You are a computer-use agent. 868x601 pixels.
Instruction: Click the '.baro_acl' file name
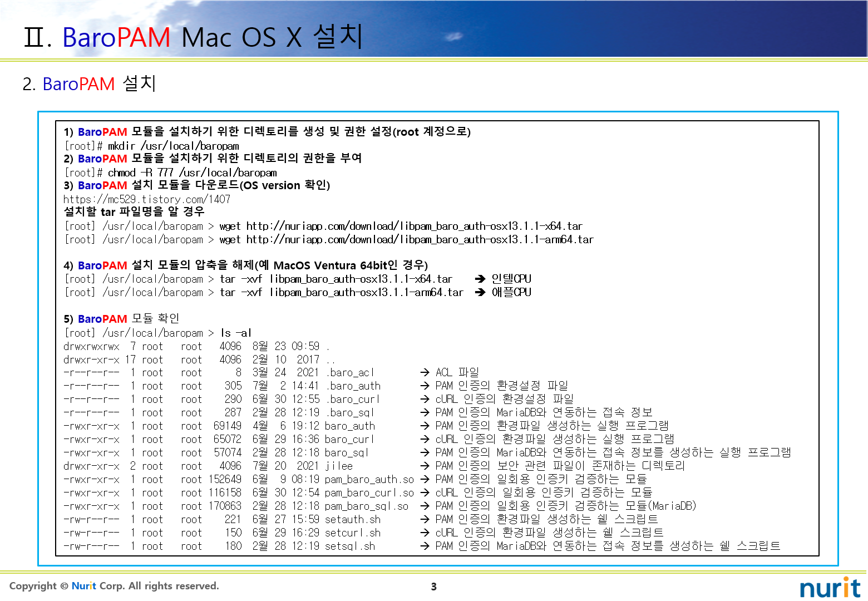[x=350, y=372]
